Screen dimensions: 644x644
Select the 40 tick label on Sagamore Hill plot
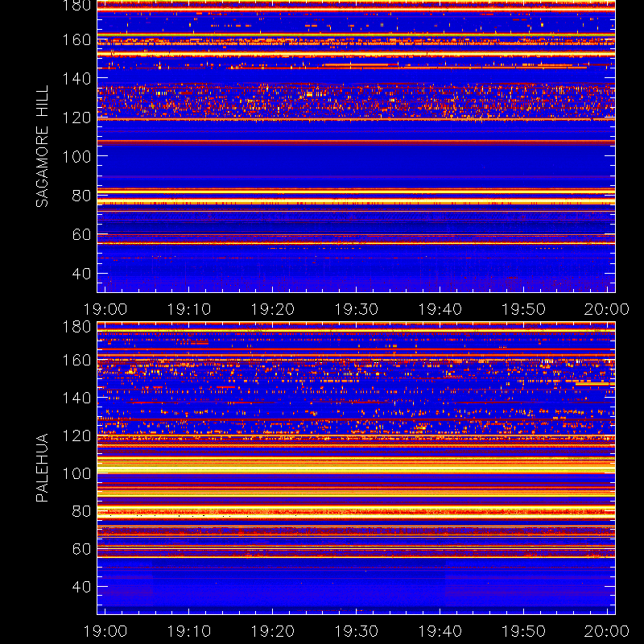tap(81, 273)
